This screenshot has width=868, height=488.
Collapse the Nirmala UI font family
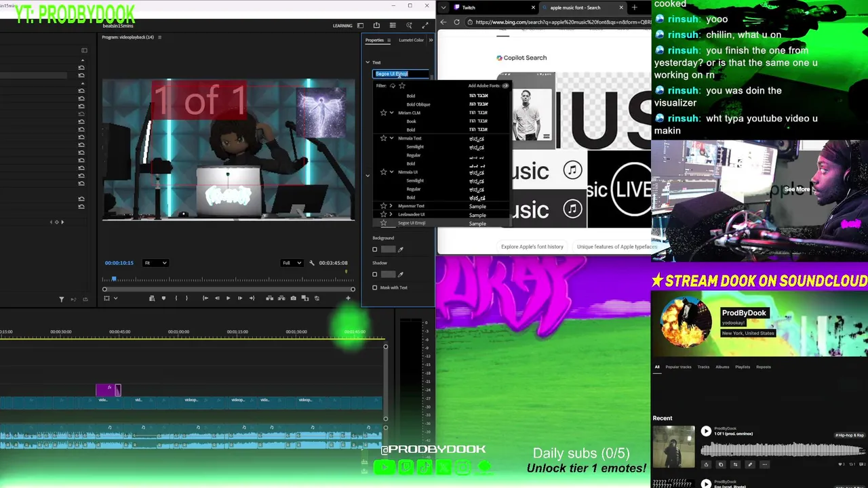click(391, 172)
